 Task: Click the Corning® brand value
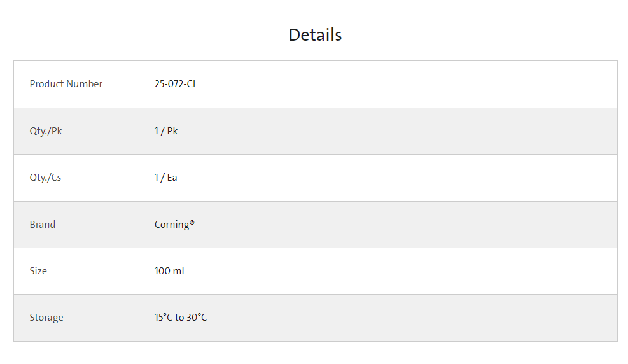click(174, 225)
